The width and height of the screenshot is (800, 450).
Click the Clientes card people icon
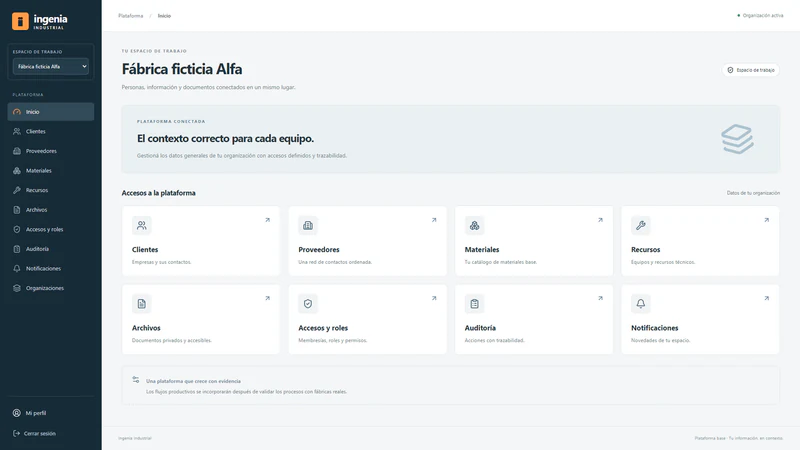click(142, 225)
